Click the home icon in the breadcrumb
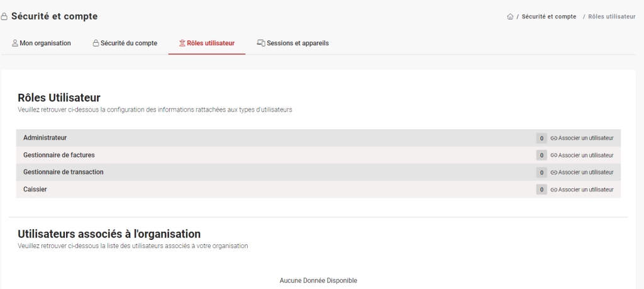The width and height of the screenshot is (644, 289). [x=510, y=17]
